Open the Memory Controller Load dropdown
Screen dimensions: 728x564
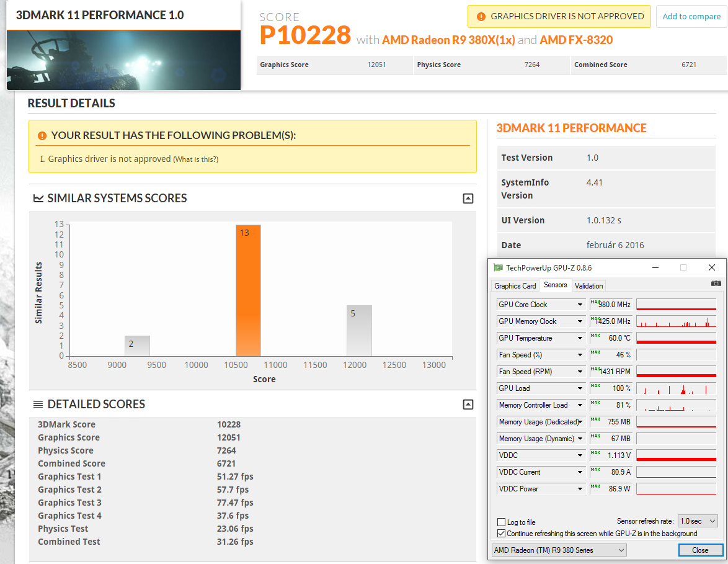pyautogui.click(x=580, y=405)
